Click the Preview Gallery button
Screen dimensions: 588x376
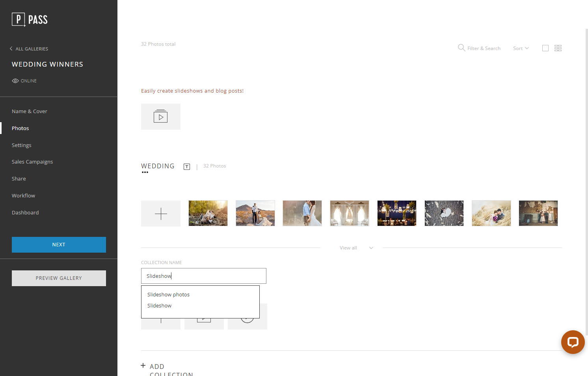click(59, 278)
